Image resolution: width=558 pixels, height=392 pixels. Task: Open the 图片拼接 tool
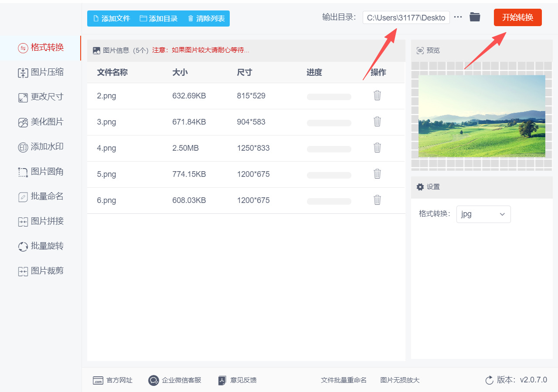pyautogui.click(x=41, y=221)
